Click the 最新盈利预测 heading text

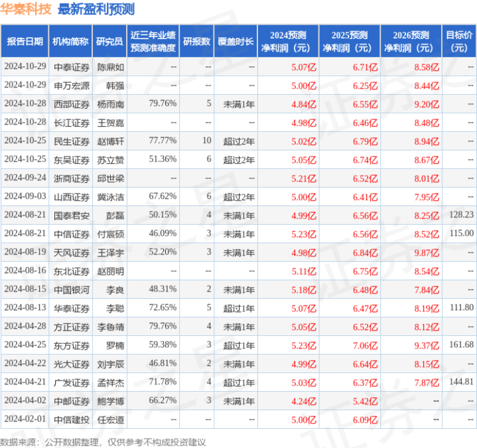(x=96, y=9)
